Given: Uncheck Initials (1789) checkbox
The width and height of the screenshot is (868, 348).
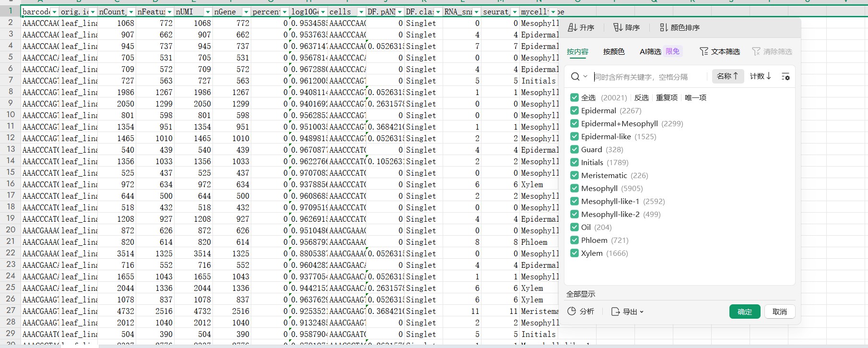Looking at the screenshot, I should pos(575,162).
